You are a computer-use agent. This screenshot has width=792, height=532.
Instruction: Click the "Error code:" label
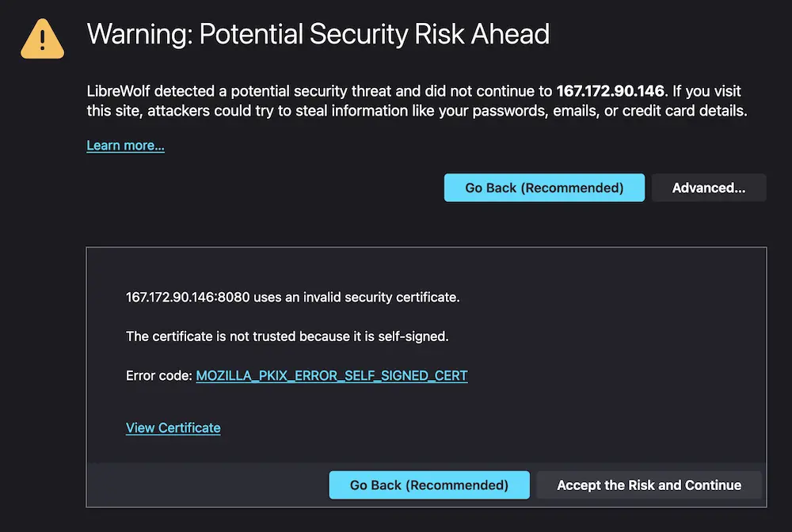(158, 375)
